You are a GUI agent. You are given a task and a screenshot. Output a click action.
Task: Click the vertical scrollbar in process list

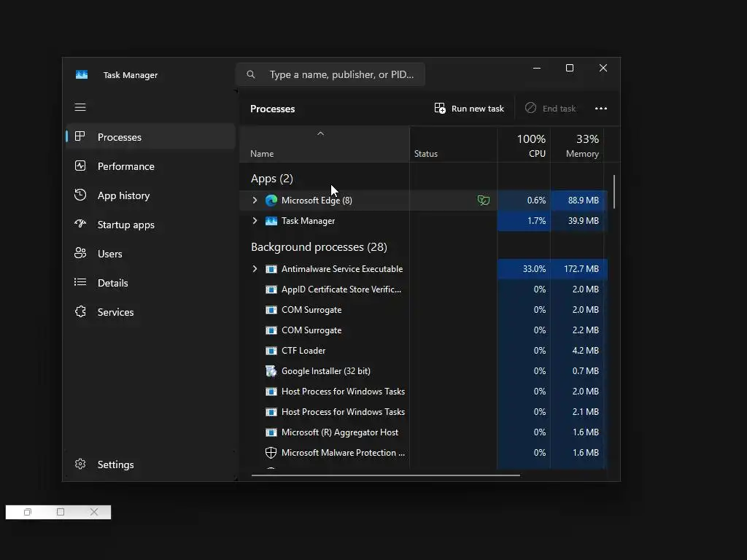614,192
